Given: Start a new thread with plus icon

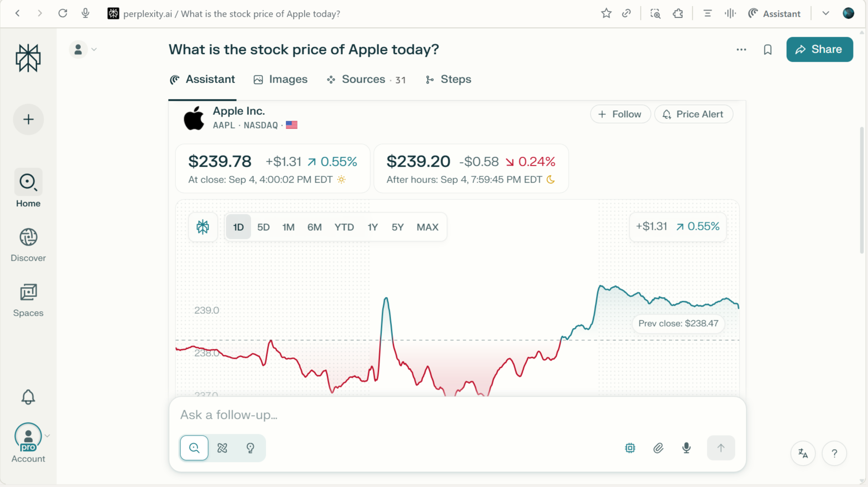Looking at the screenshot, I should (x=28, y=119).
